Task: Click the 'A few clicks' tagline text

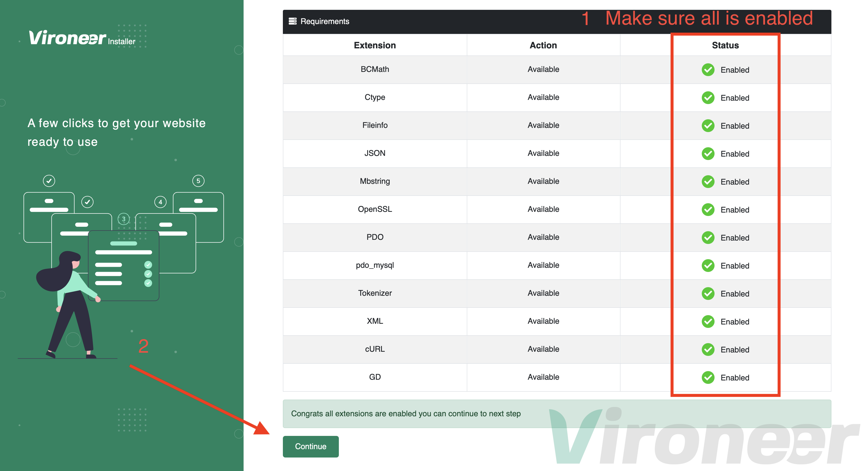Action: tap(116, 132)
